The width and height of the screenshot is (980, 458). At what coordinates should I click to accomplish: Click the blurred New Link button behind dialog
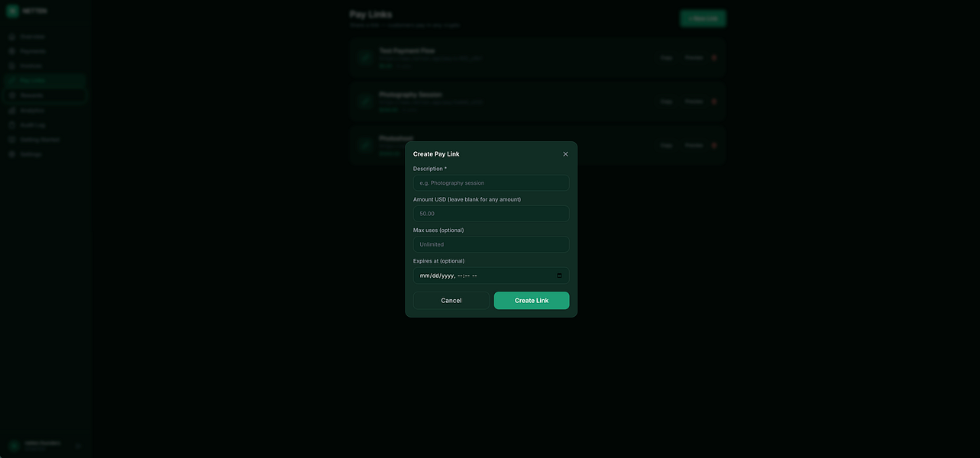(x=703, y=18)
